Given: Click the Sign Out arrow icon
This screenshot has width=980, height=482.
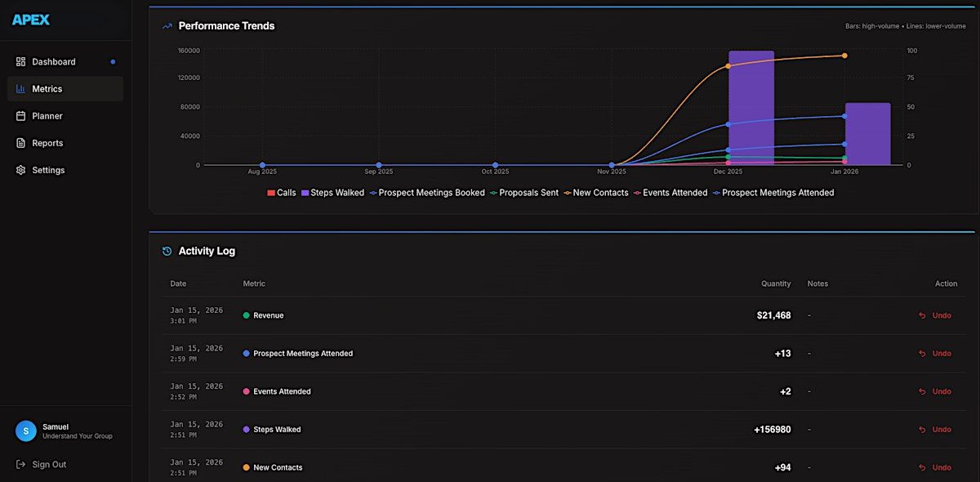Looking at the screenshot, I should [x=21, y=465].
